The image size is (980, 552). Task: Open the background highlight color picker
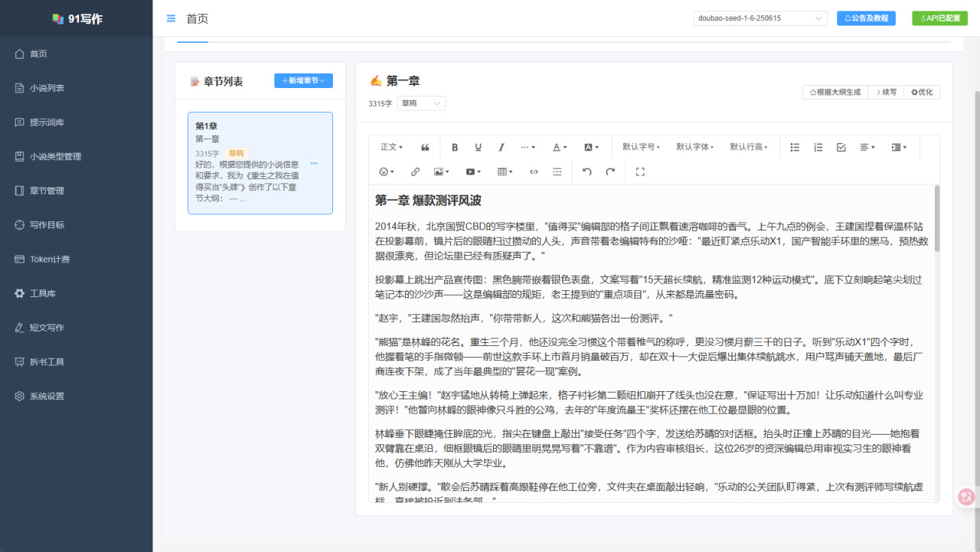click(x=591, y=147)
